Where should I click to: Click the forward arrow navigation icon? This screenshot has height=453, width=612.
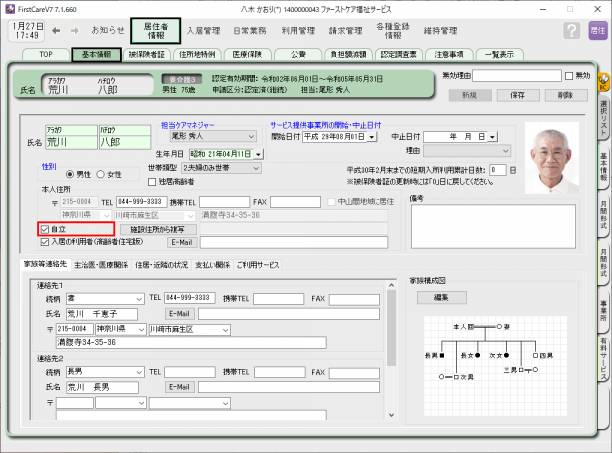tap(75, 30)
